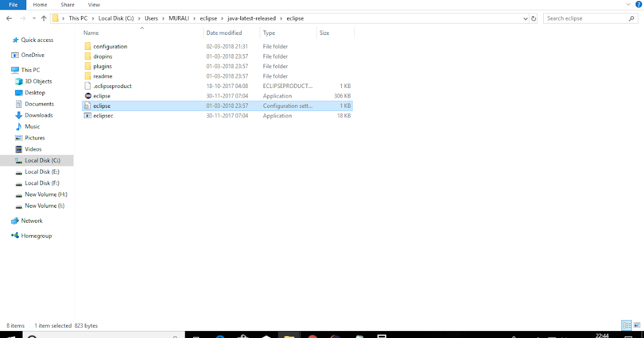Open the Share ribbon tab
The width and height of the screenshot is (644, 338).
tap(68, 5)
